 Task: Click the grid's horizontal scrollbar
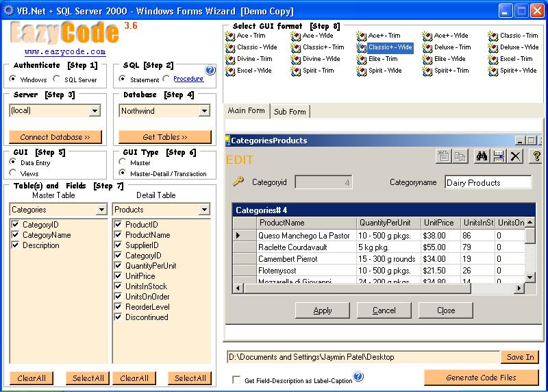pyautogui.click(x=379, y=288)
